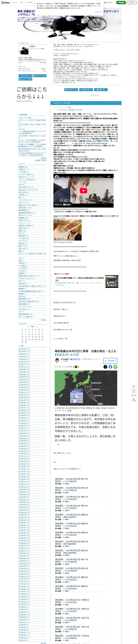Open the 画像一覧 tab button
This screenshot has height=644, width=138.
(x=101, y=90)
